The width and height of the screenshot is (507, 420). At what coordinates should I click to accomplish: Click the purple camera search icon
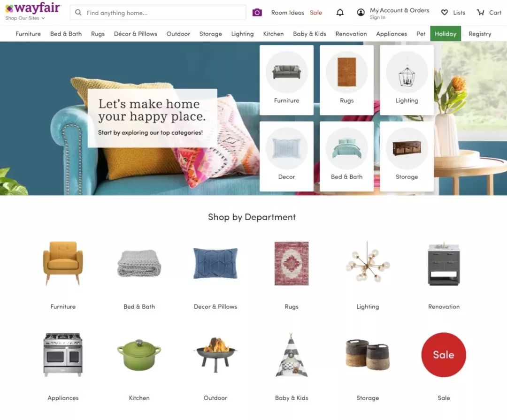257,13
